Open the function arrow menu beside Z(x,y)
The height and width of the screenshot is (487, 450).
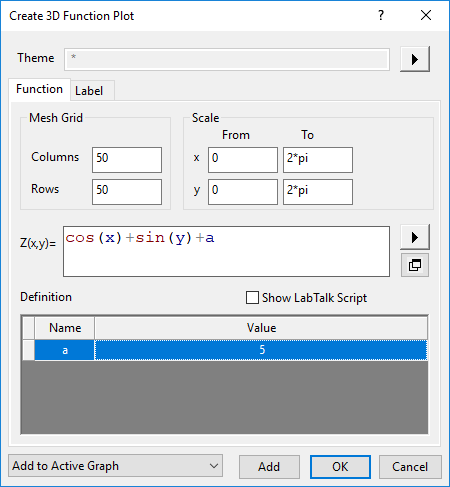[415, 237]
